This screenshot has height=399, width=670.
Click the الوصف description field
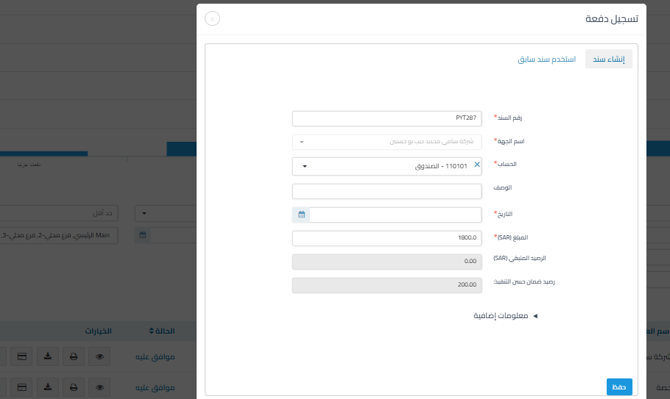point(387,191)
